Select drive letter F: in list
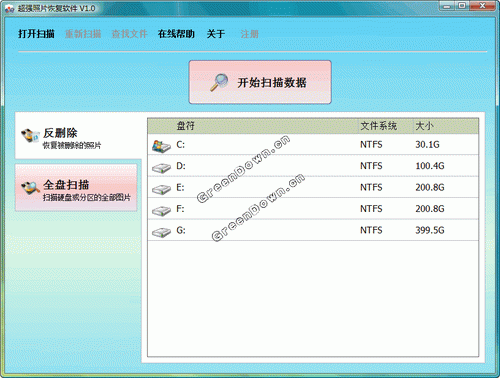Image resolution: width=500 pixels, height=378 pixels. [180, 209]
